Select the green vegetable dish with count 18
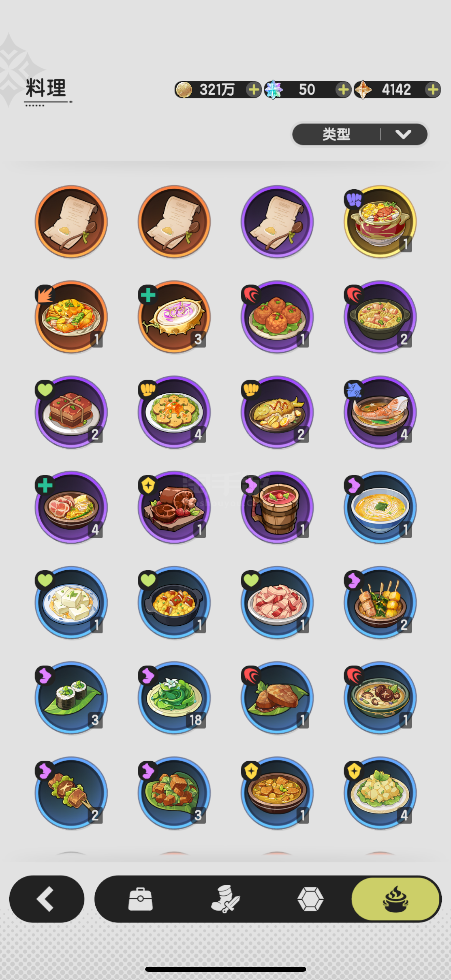 [x=174, y=698]
